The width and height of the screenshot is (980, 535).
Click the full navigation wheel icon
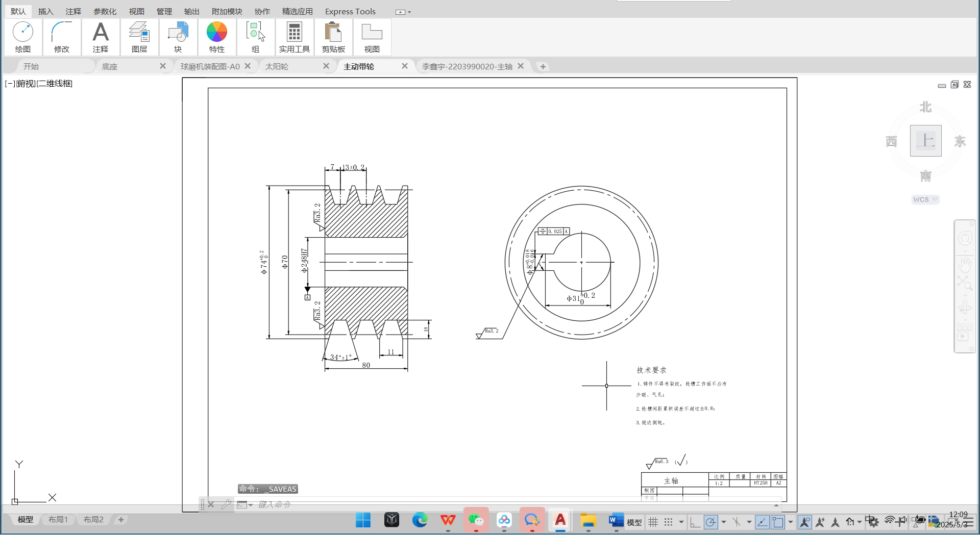[x=965, y=238]
